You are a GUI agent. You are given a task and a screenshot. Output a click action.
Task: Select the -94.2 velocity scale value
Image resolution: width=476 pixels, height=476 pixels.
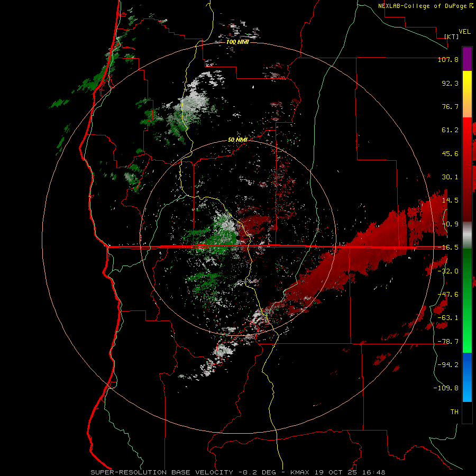click(x=448, y=364)
